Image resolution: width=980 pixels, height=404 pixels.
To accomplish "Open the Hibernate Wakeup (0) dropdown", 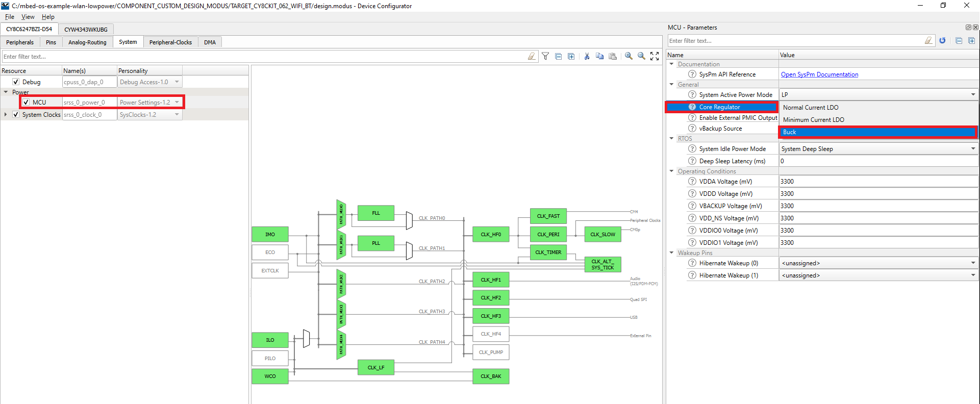I will [878, 263].
